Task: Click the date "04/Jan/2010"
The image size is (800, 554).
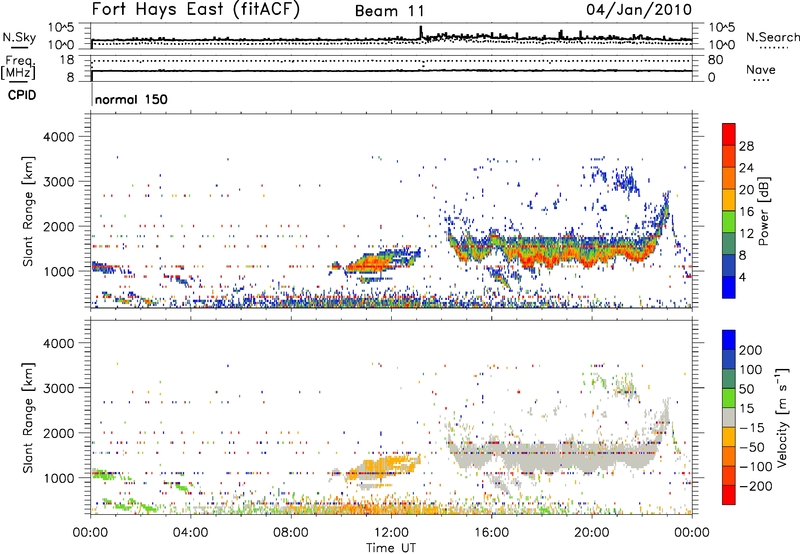Action: [639, 10]
